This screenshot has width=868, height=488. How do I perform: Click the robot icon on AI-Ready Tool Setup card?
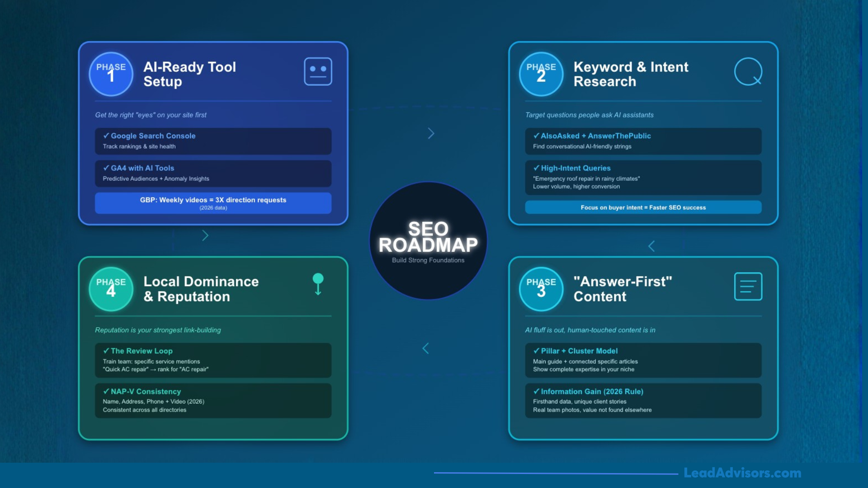pos(318,71)
